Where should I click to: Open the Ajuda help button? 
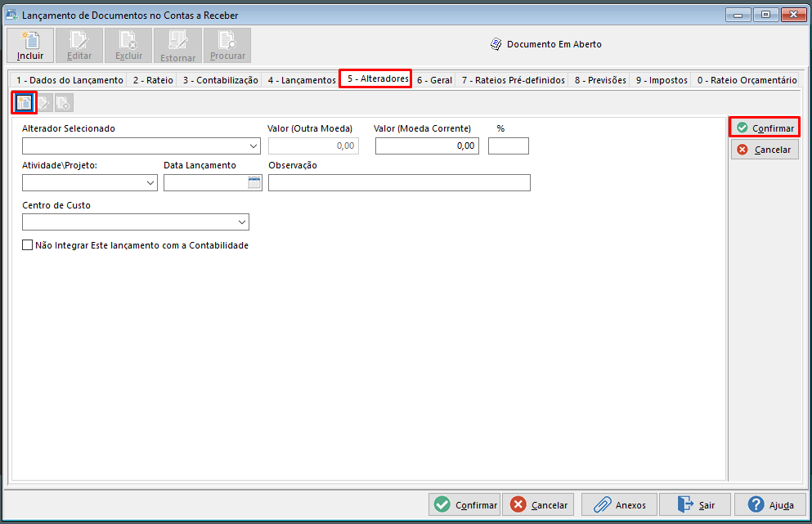pyautogui.click(x=770, y=505)
